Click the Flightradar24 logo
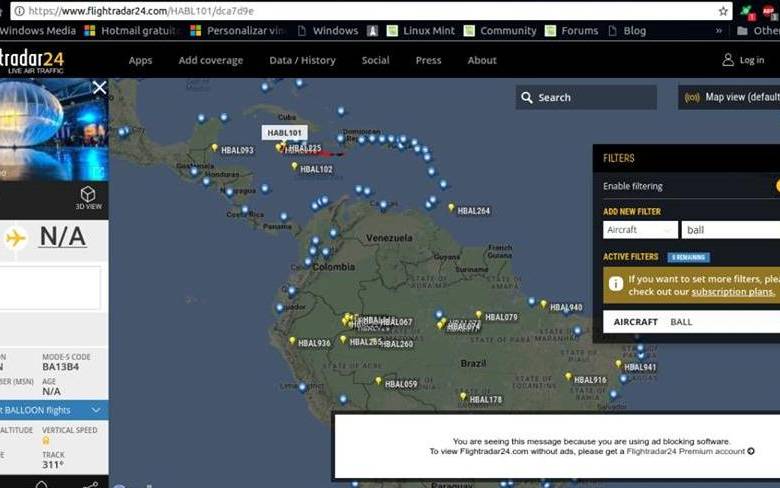 [x=32, y=61]
